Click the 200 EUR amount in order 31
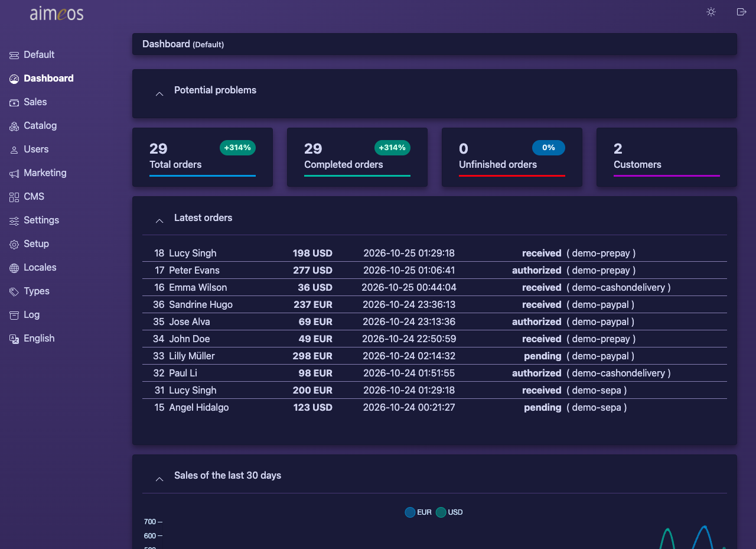The image size is (756, 549). [312, 390]
